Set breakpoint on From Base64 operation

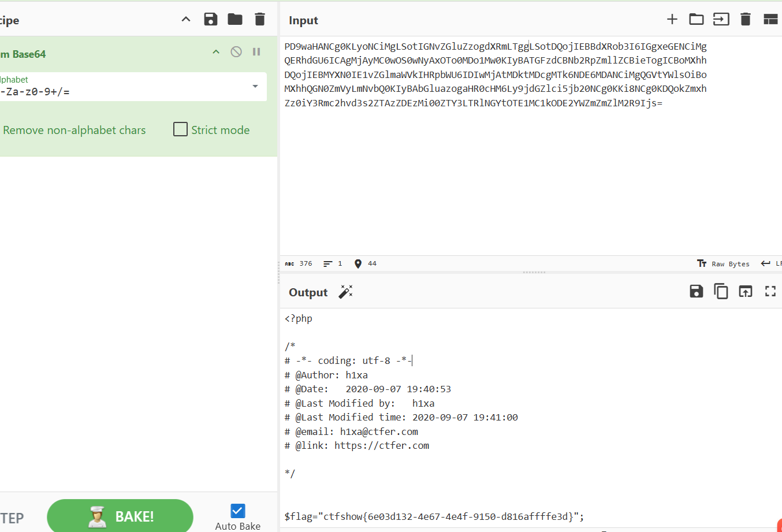click(256, 52)
